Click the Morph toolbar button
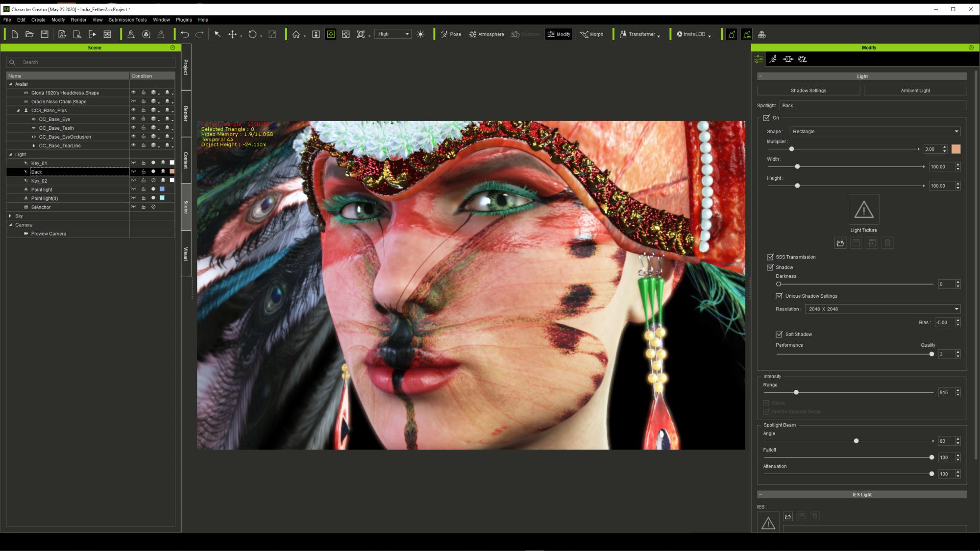980x551 pixels. (592, 34)
